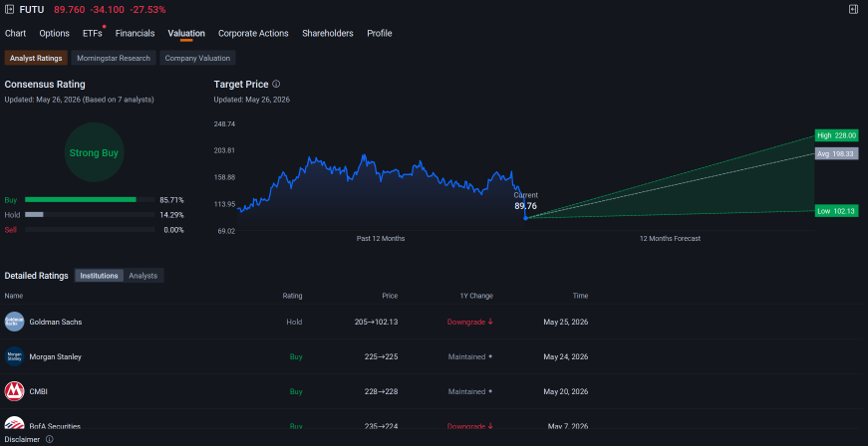Click the BofA Securities logo
The image size is (868, 446).
(x=14, y=423)
